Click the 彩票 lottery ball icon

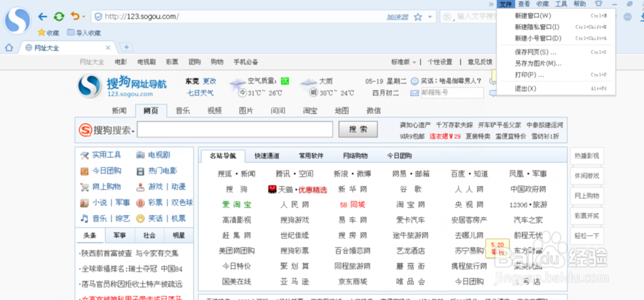(x=140, y=203)
